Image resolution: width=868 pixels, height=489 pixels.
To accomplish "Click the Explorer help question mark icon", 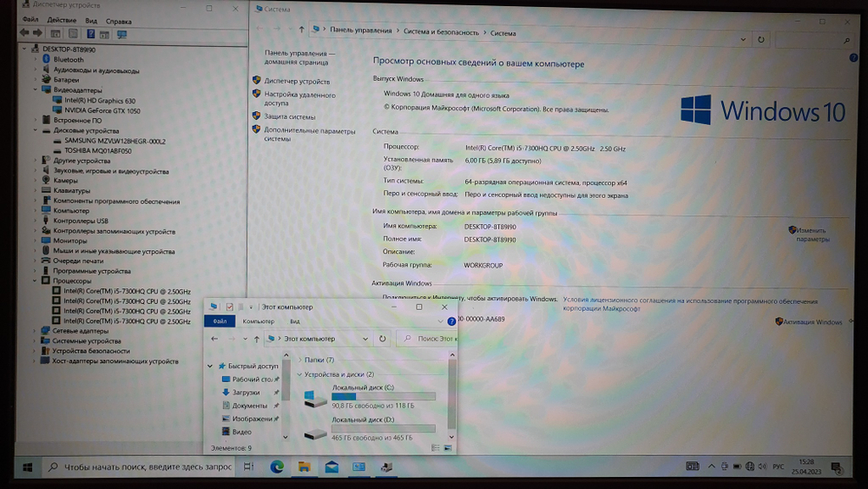I will tap(451, 321).
